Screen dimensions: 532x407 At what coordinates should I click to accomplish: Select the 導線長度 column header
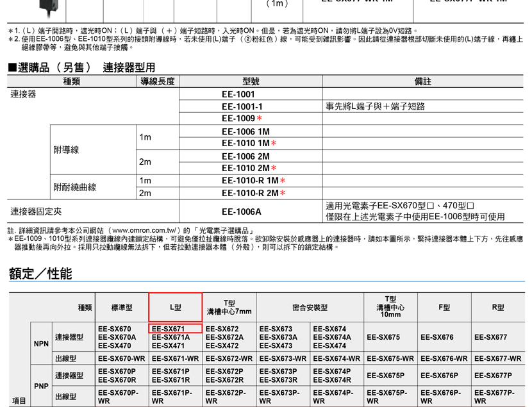click(x=158, y=81)
